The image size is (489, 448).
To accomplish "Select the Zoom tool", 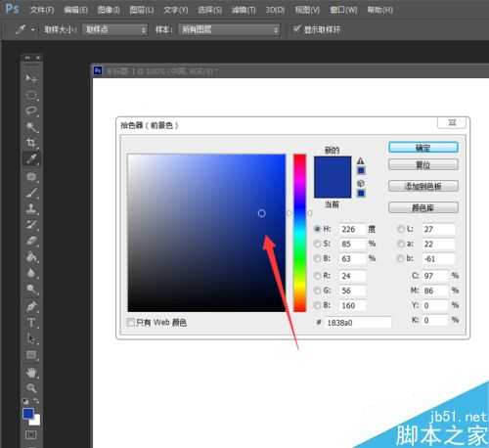I will 31,388.
